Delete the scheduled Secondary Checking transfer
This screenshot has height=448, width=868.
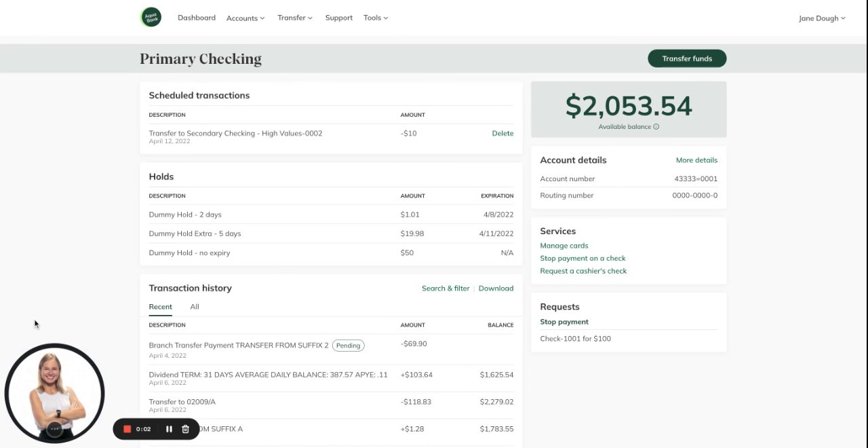[x=502, y=133]
